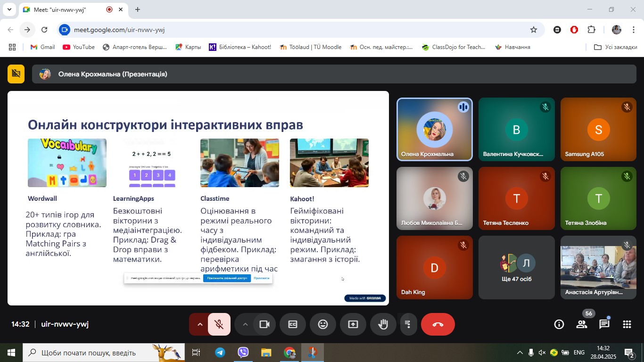Select Валентина Кучковська participant tile
Image resolution: width=644 pixels, height=362 pixels.
(517, 130)
